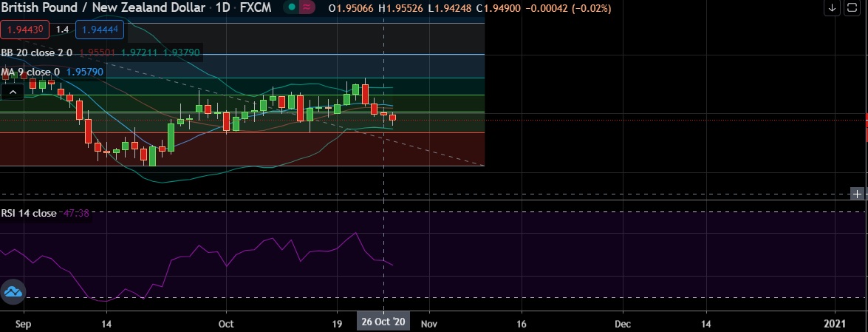The image size is (868, 332).
Task: Select the BB 20 close 2 0 indicator legend
Action: point(36,53)
